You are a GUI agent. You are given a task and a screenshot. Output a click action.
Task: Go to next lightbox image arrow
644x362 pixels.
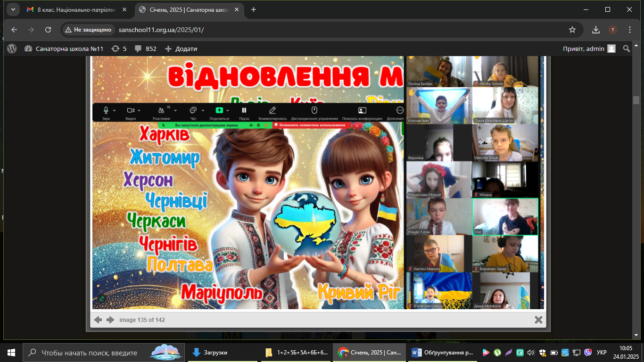(x=110, y=320)
